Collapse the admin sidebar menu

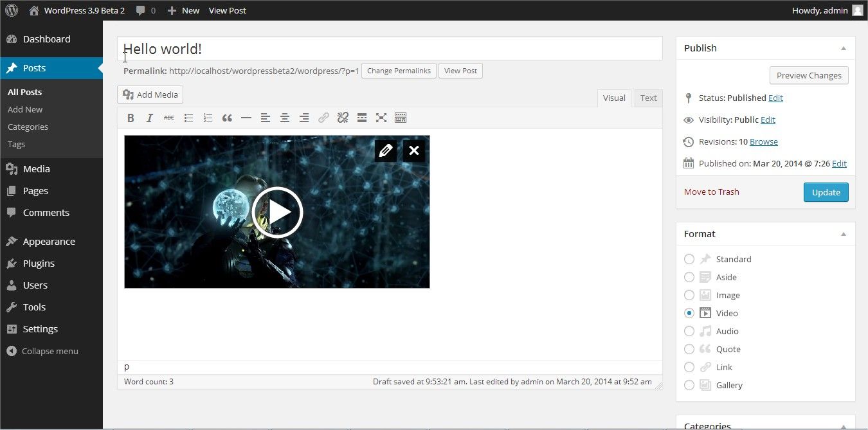42,351
